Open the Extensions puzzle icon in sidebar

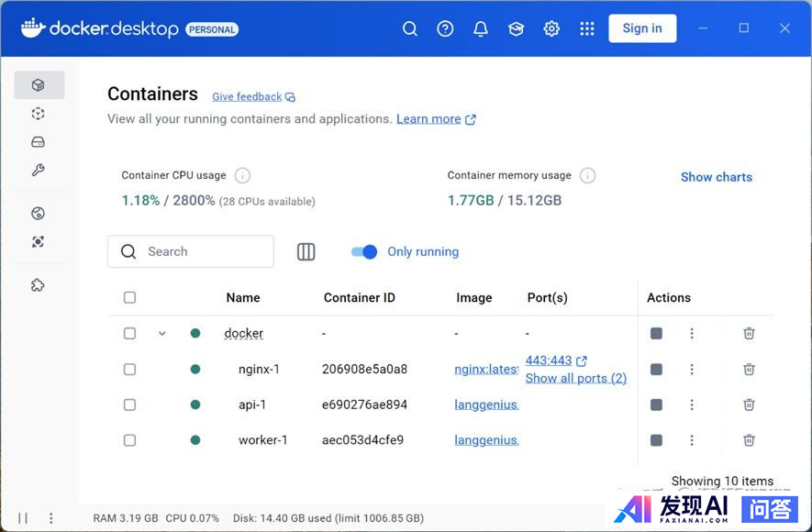point(39,285)
